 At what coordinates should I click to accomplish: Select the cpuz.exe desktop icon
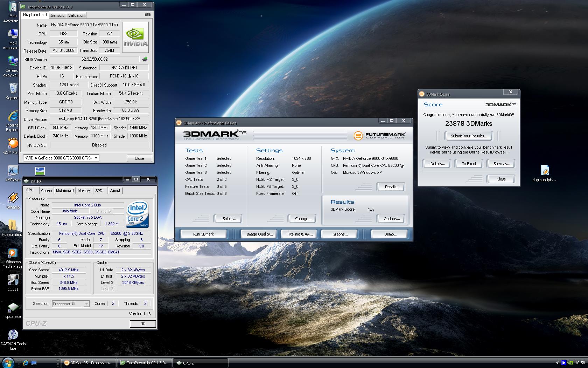[x=13, y=310]
